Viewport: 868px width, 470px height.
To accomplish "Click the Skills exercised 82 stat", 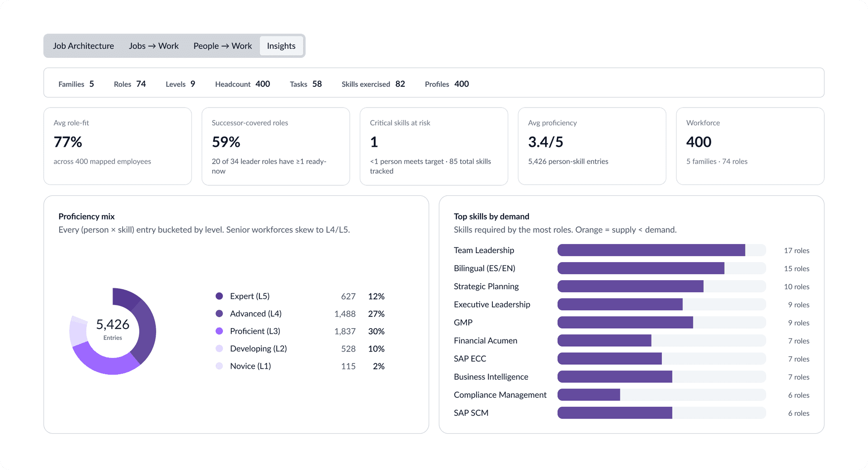I will 373,84.
